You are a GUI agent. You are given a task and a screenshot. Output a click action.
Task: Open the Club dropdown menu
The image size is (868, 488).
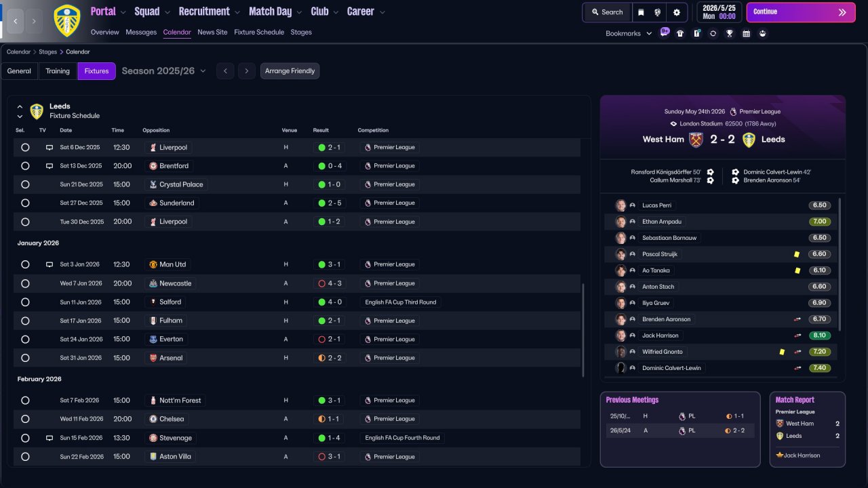click(324, 12)
